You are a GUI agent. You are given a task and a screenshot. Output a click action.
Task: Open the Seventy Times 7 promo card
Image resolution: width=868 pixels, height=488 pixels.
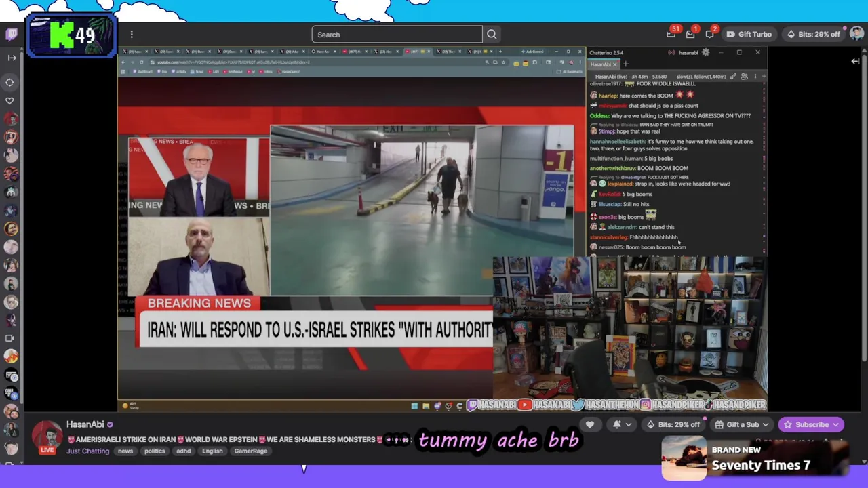pos(755,458)
